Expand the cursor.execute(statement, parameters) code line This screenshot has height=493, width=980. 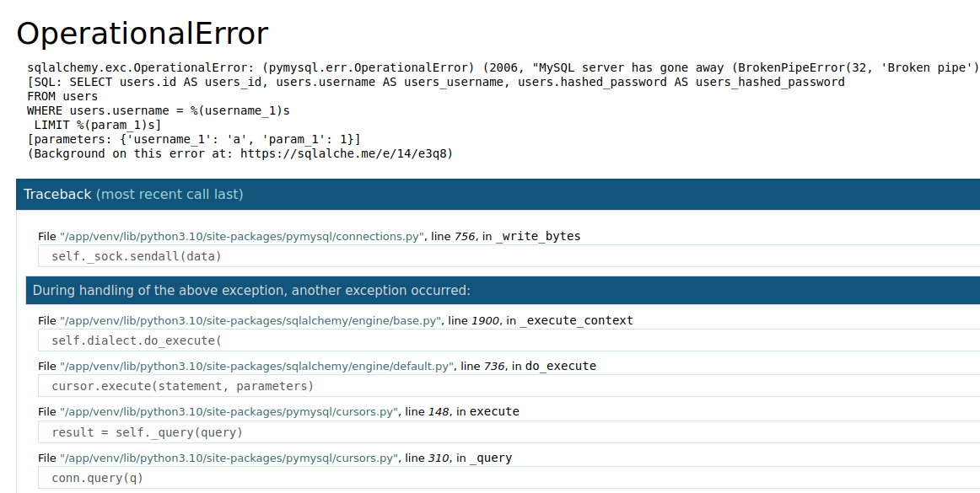click(509, 386)
